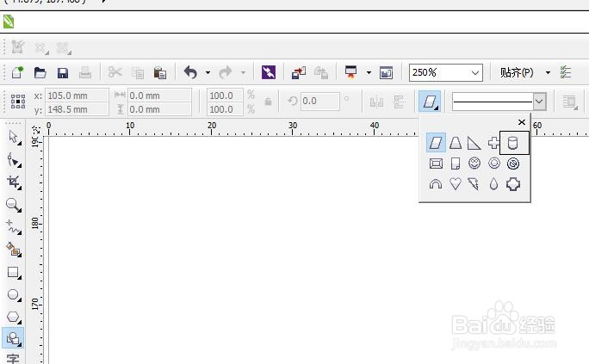This screenshot has height=364, width=589.
Task: Select the arch shape
Action: pyautogui.click(x=436, y=184)
